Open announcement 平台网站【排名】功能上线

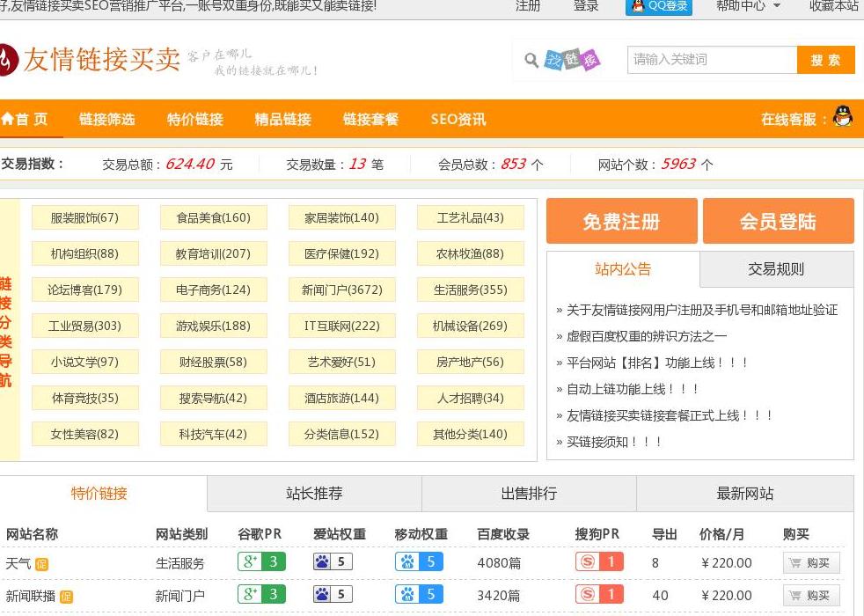point(657,363)
